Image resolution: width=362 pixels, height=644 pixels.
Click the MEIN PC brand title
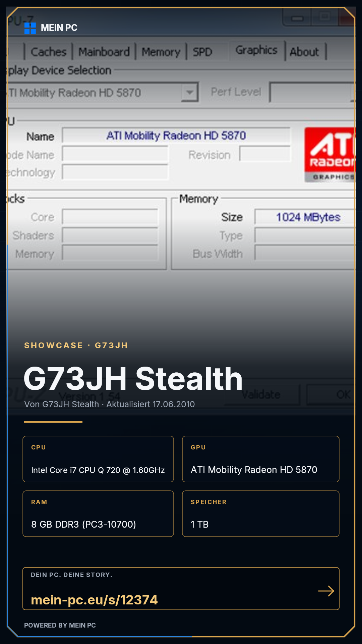click(59, 28)
